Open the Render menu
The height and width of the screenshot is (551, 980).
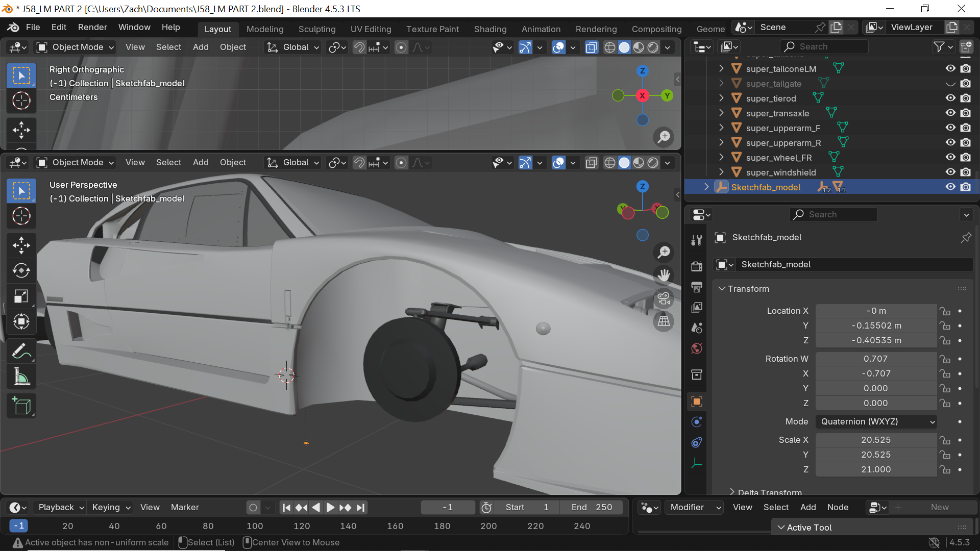point(92,27)
